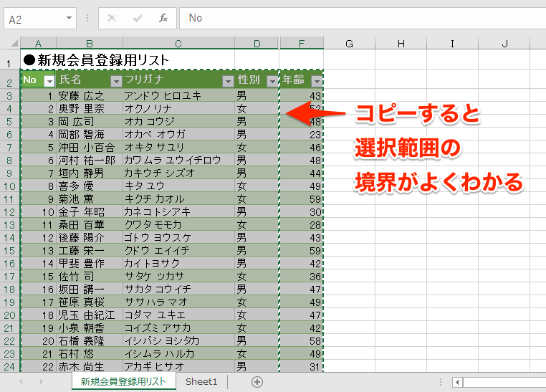Click the cell オキタ サユリ
Image resolution: width=546 pixels, height=392 pixels.
[178, 147]
